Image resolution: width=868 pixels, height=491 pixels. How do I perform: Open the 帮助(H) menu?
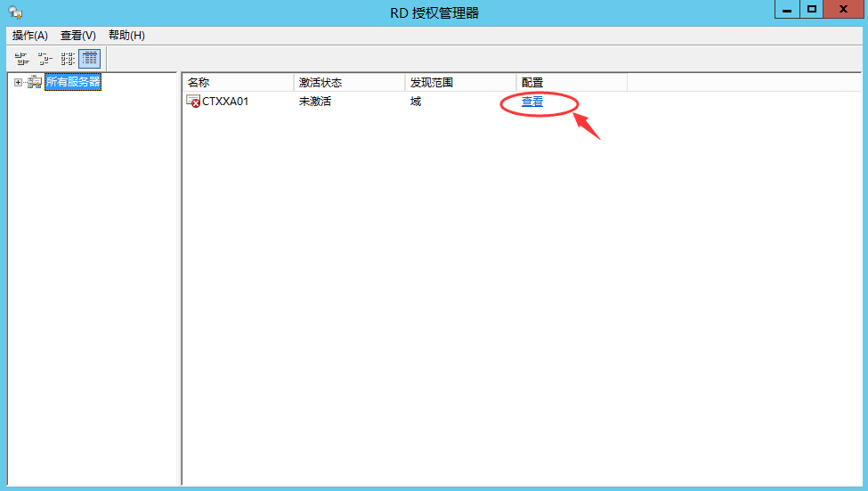(x=126, y=36)
